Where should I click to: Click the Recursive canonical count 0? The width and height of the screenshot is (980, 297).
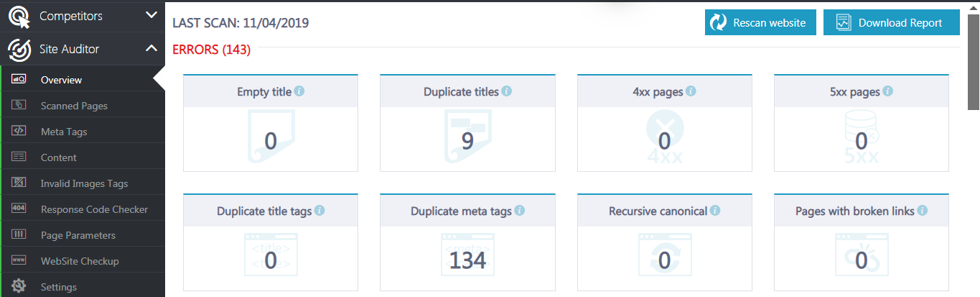pos(664,260)
